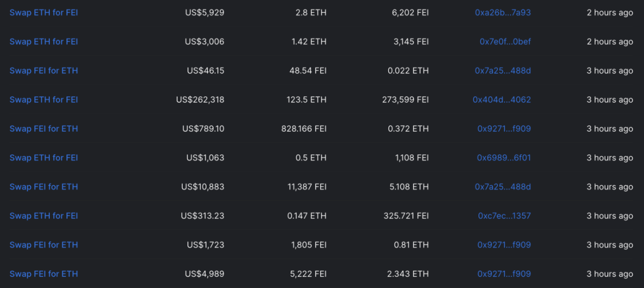This screenshot has height=288, width=644.
Task: View account address 0x7e0f...0bef
Action: tap(505, 42)
